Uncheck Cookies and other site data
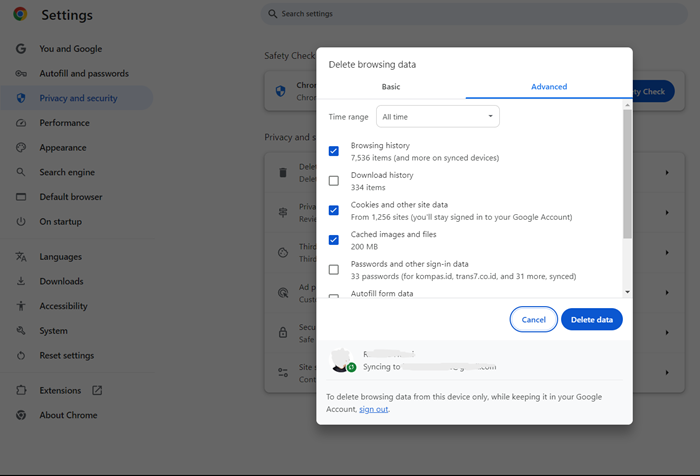Screen dimensions: 700x476 (333, 210)
